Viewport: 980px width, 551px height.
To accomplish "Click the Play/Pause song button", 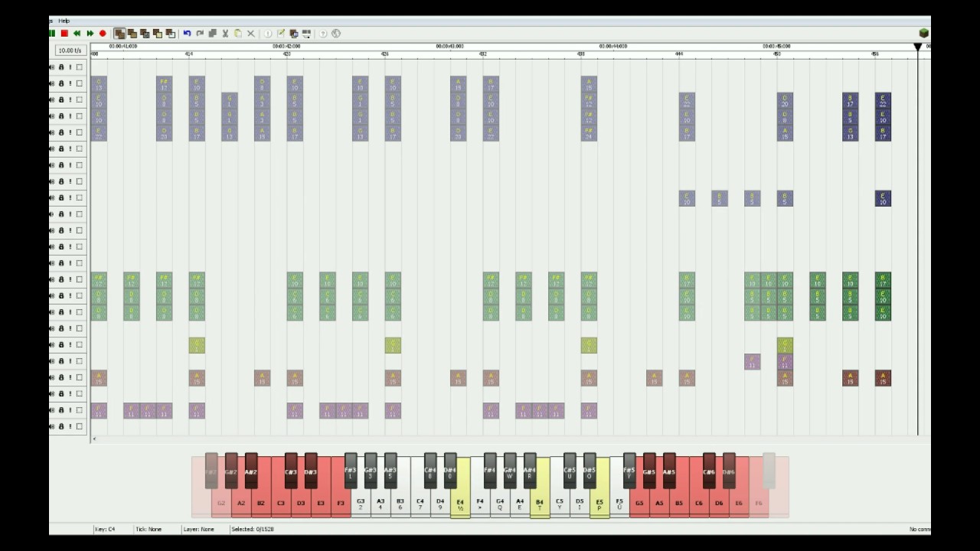I will [52, 34].
